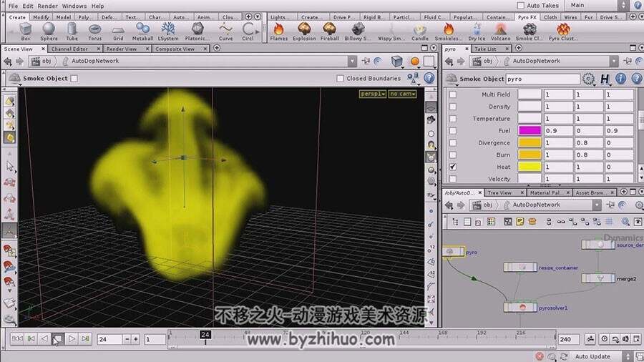Toggle the Temperature checkbox
The image size is (644, 362).
pos(453,119)
